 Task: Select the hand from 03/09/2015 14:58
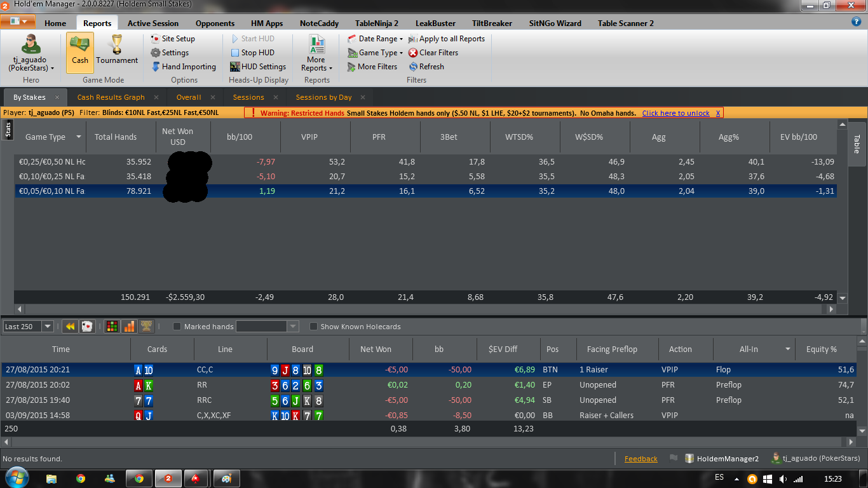click(x=429, y=416)
